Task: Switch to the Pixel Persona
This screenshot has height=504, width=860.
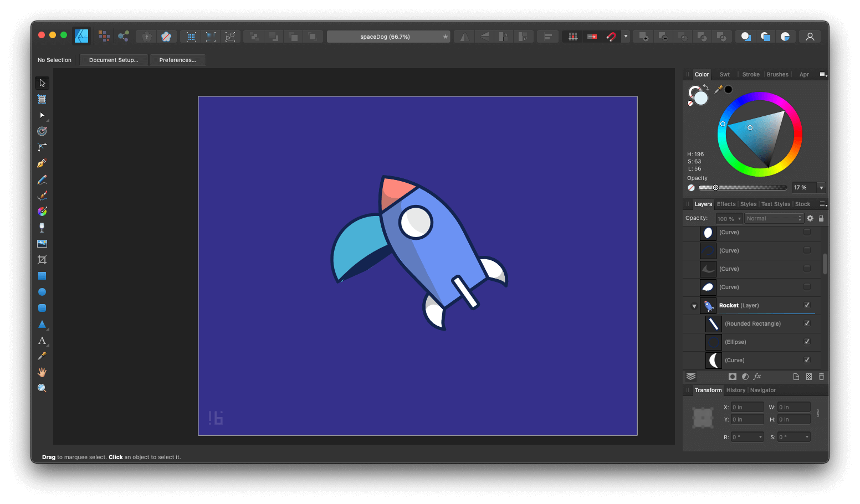Action: [x=104, y=36]
